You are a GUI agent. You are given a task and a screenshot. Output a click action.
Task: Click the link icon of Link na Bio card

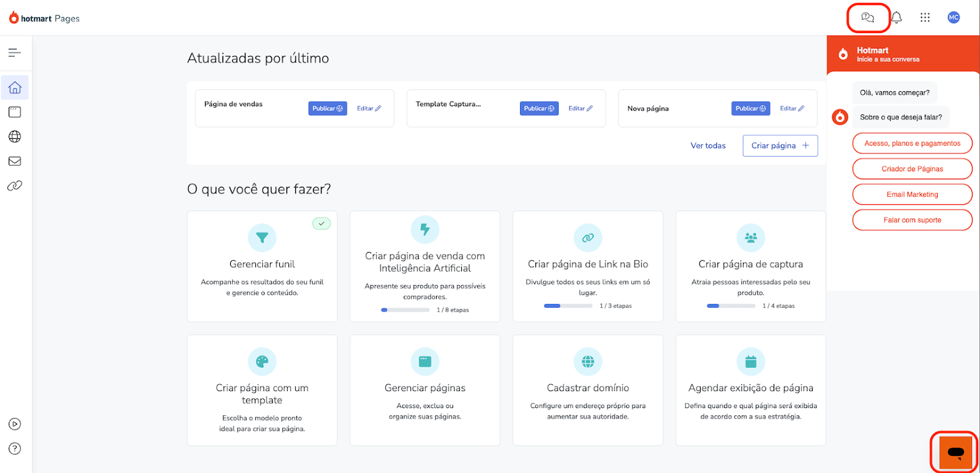588,237
